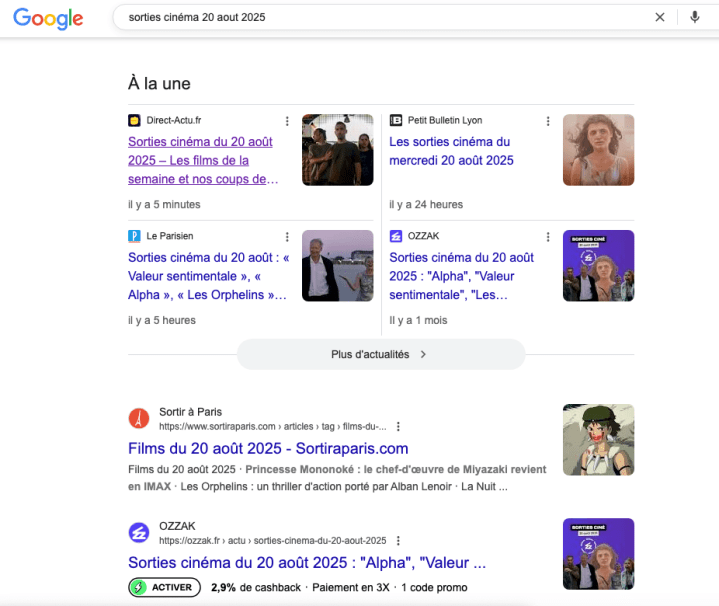
Task: Open three-dot menu for OZZAK news card
Action: [x=548, y=237]
